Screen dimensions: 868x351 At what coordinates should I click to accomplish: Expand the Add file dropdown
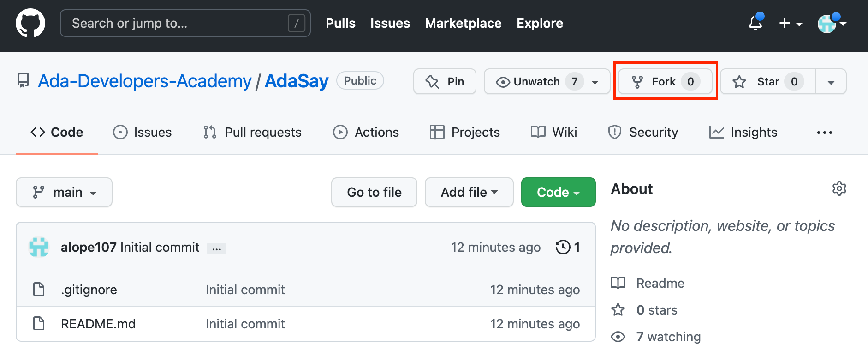tap(469, 192)
